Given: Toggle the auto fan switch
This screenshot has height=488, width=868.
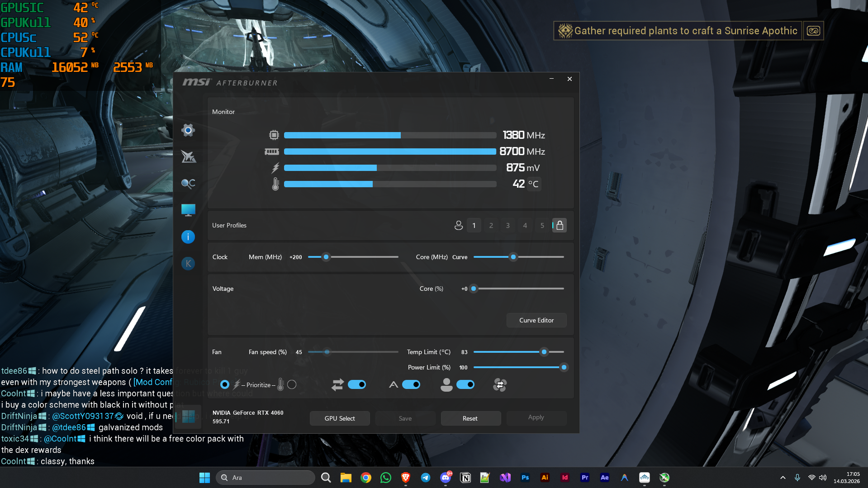Looking at the screenshot, I should [x=411, y=384].
